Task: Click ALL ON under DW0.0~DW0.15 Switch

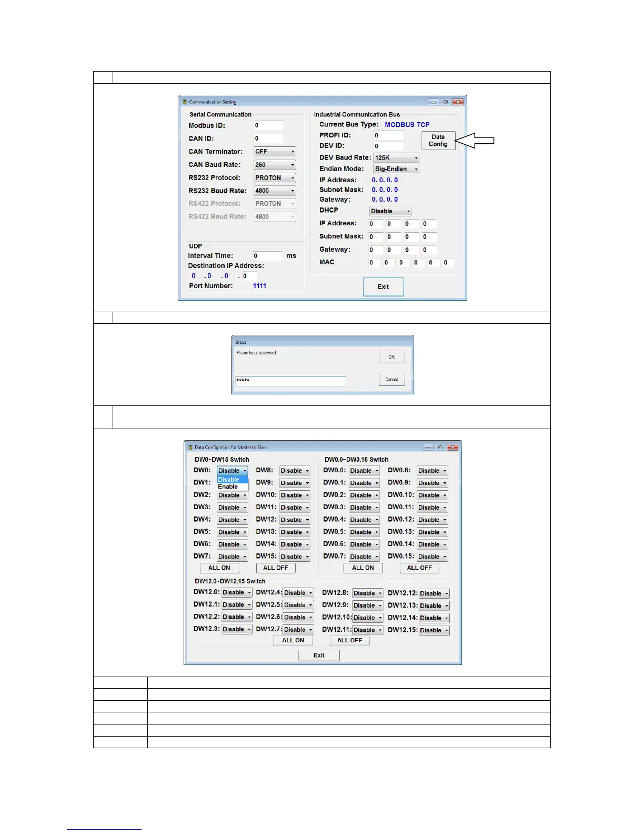Action: [363, 568]
